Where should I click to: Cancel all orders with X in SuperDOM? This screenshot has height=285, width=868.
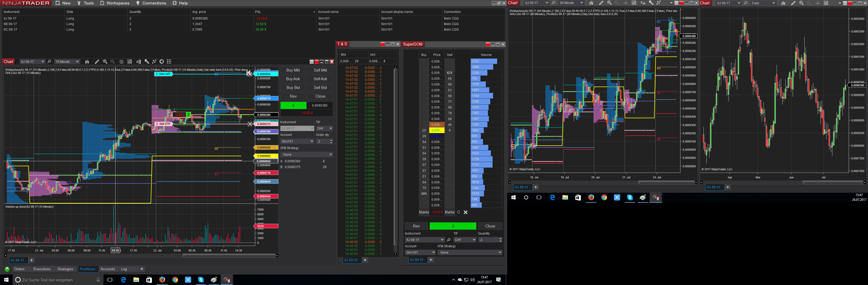(465, 212)
